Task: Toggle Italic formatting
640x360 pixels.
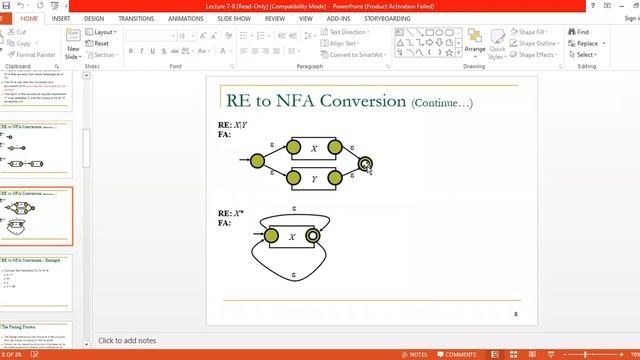Action: (x=142, y=51)
